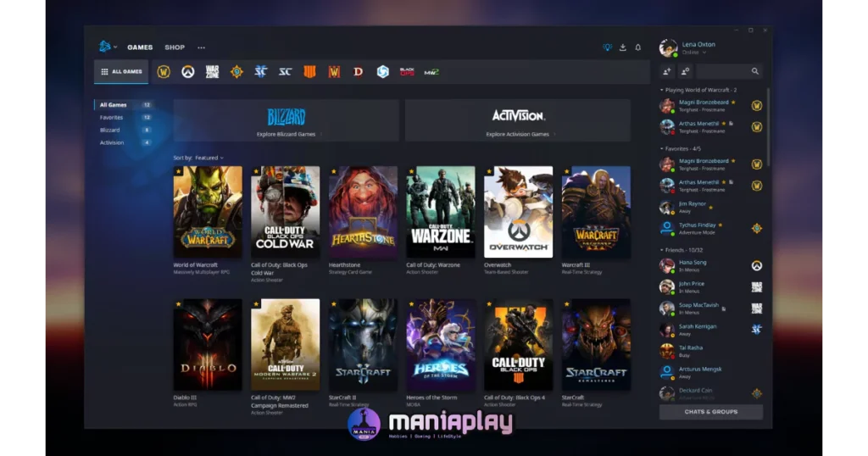Select friend Arcturus Mengsk in friends list
Viewport: 868px width, 456px height.
(x=711, y=372)
